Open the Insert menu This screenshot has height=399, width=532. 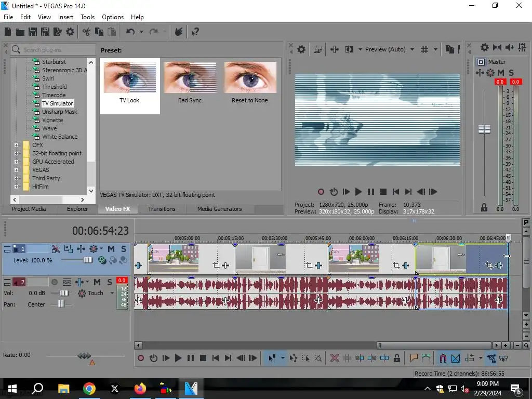pos(65,17)
